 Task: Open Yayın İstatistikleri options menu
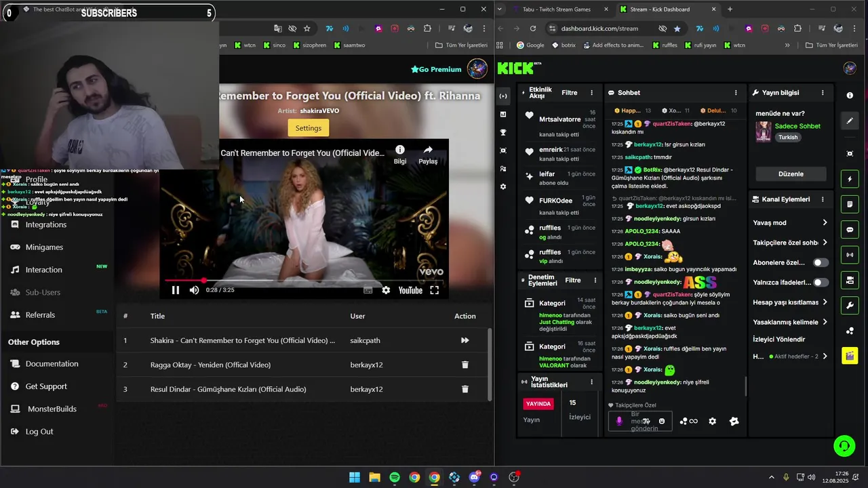point(591,382)
